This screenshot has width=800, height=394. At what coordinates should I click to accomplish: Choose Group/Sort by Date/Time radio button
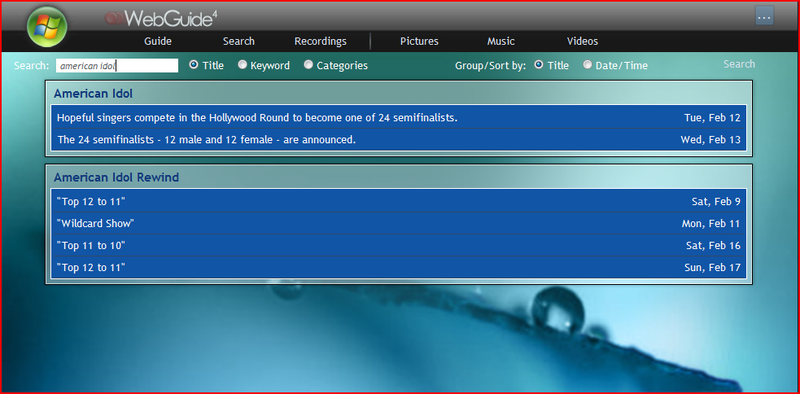(588, 65)
